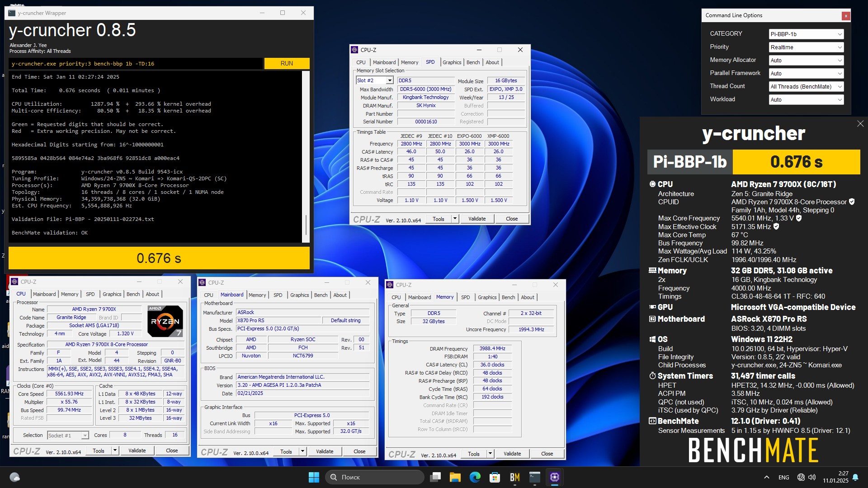Open the terminal app on the taskbar

(x=535, y=477)
